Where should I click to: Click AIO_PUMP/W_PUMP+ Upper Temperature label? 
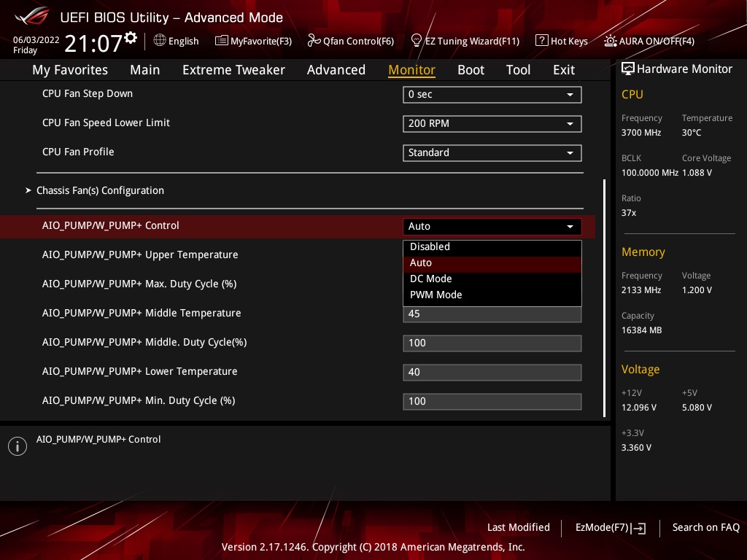(x=140, y=254)
